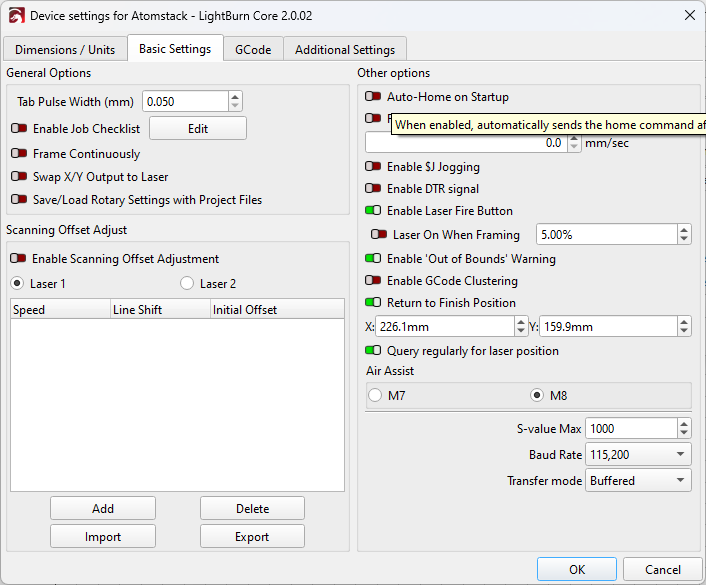This screenshot has width=706, height=585.
Task: Turn off Return to Finish Position
Action: [373, 303]
